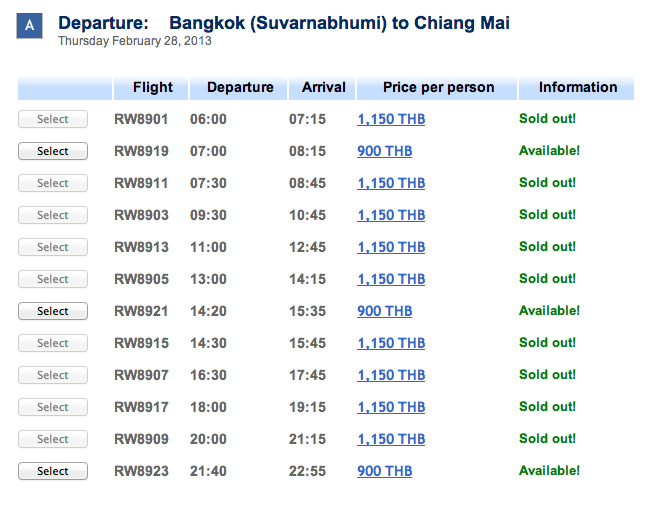The height and width of the screenshot is (509, 657).
Task: Open 900 THB price for RW8923
Action: pos(384,471)
